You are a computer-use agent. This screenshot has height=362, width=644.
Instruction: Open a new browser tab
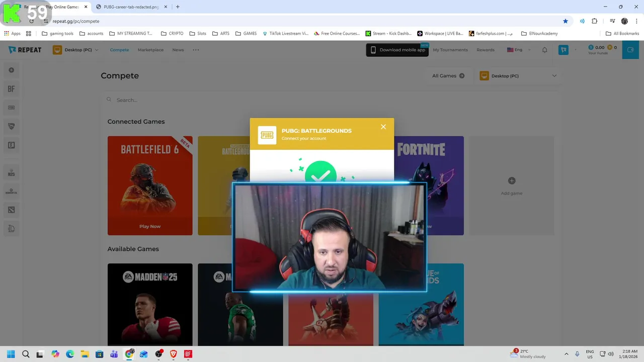coord(178,7)
